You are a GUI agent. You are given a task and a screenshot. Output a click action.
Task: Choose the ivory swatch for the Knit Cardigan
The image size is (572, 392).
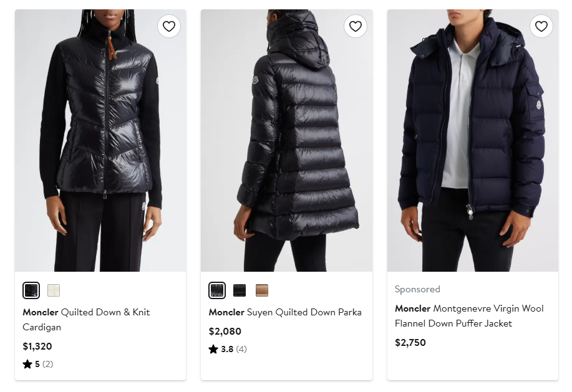point(54,290)
